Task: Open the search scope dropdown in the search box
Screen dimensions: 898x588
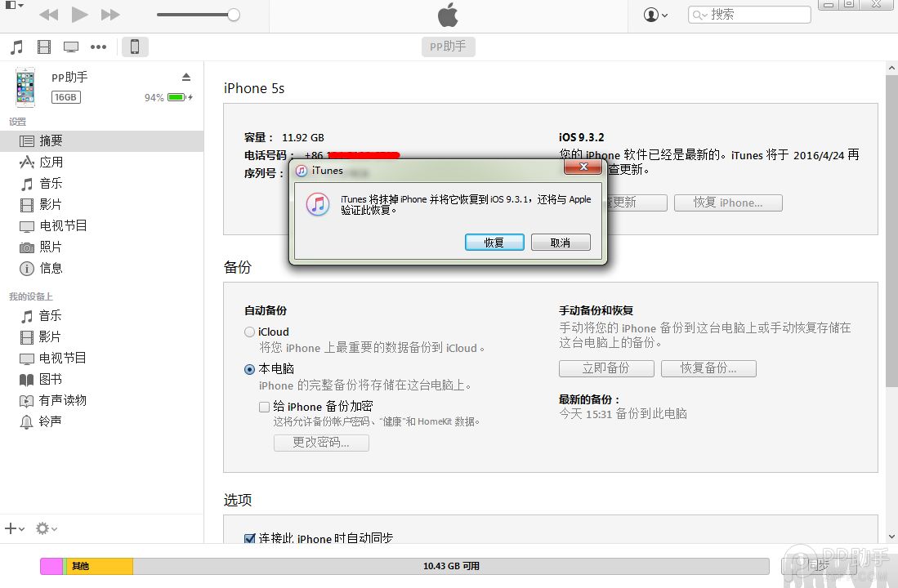Action: click(699, 14)
